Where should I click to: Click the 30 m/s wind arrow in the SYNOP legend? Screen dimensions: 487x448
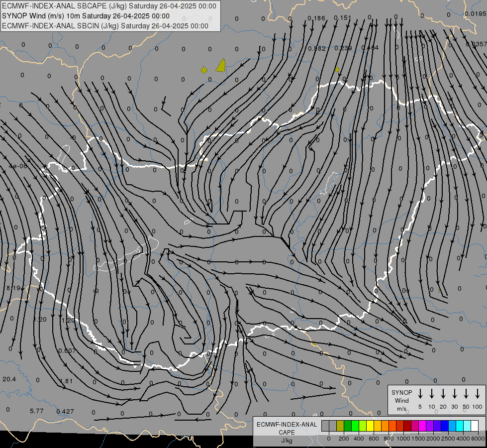pyautogui.click(x=455, y=394)
